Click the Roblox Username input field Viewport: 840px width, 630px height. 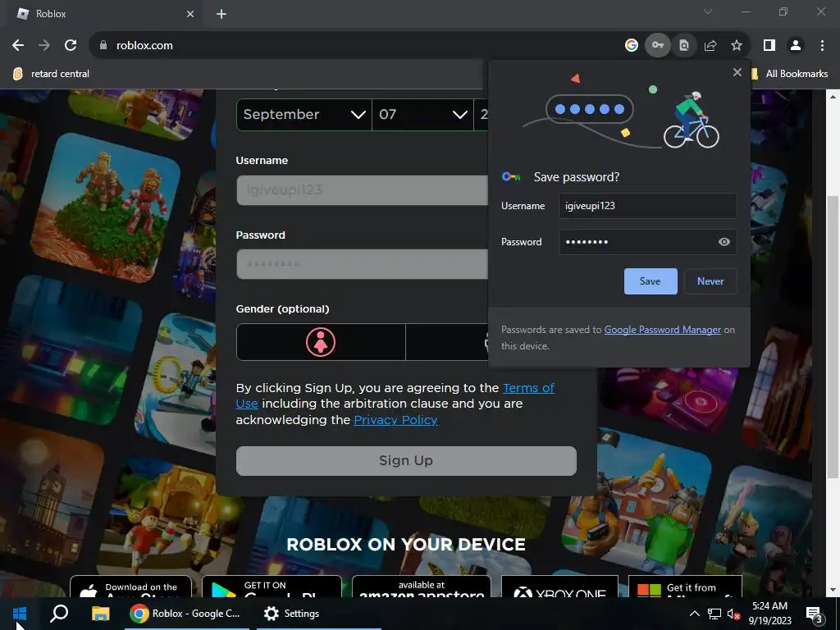pos(362,190)
